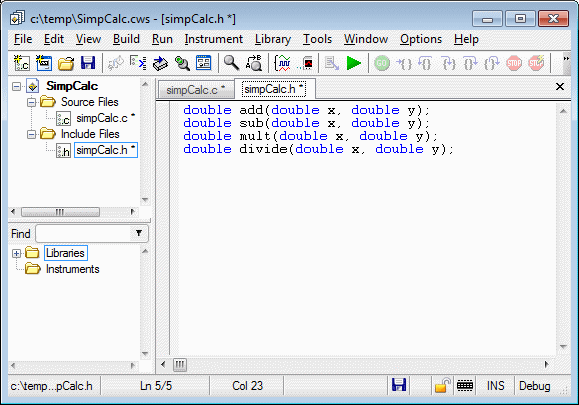Click the magnifying glass Find icon

(231, 63)
